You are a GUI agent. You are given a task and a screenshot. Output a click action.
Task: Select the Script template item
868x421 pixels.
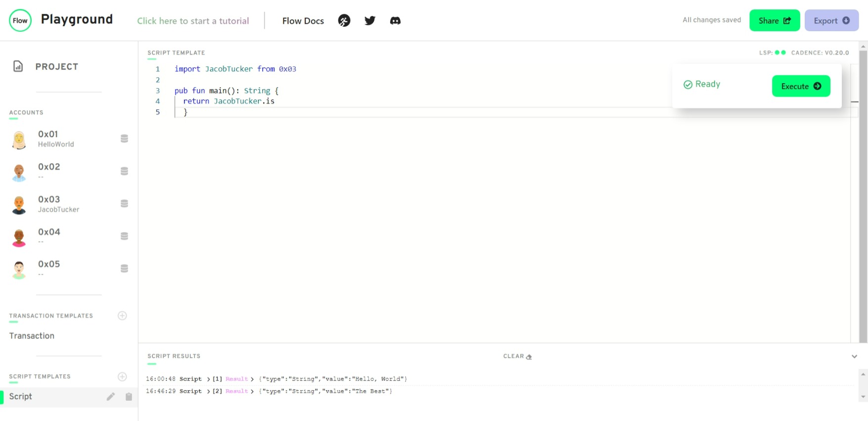tap(69, 397)
